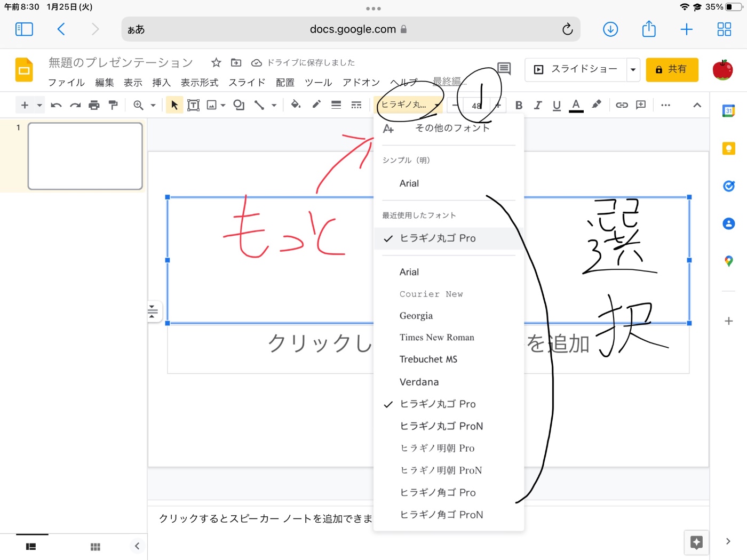Move presentation to a Drive folder
The height and width of the screenshot is (560, 747).
(x=236, y=63)
